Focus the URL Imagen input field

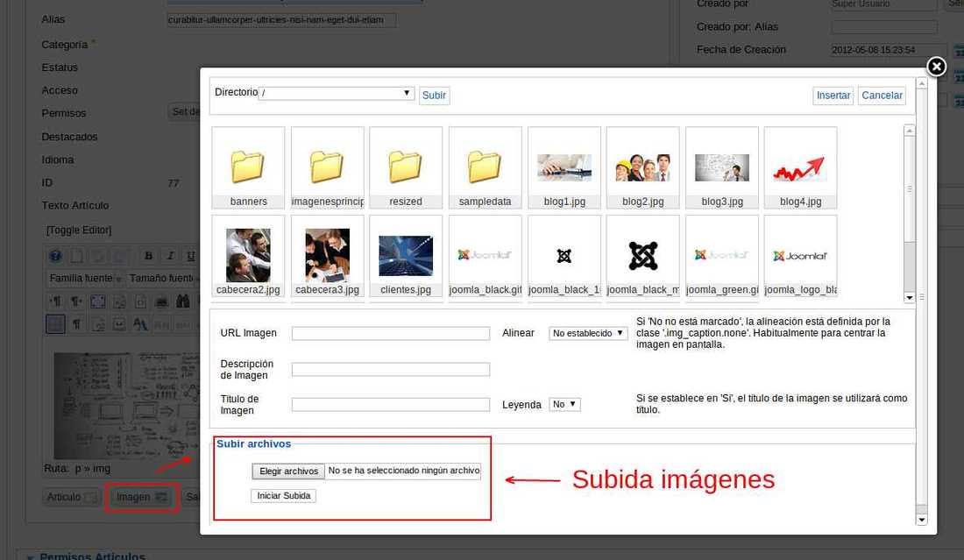click(x=390, y=333)
